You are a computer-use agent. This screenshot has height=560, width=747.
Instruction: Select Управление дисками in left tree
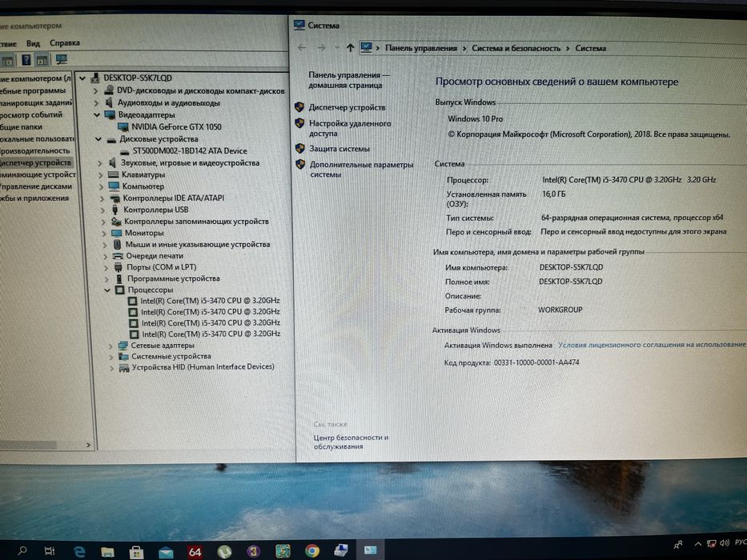pos(36,186)
